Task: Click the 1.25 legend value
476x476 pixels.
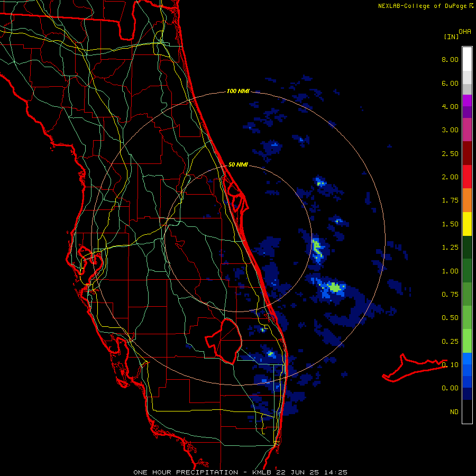Action: tap(450, 248)
